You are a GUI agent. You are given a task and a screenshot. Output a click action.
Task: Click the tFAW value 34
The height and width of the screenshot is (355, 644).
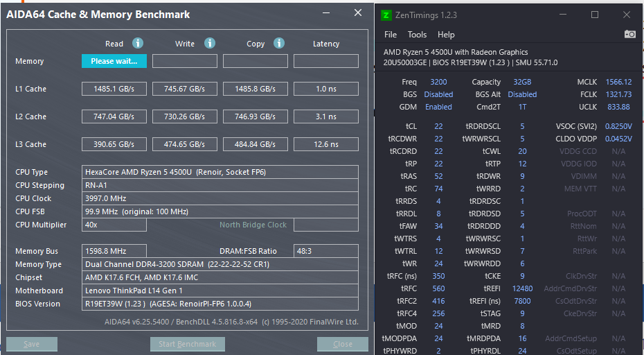(438, 226)
